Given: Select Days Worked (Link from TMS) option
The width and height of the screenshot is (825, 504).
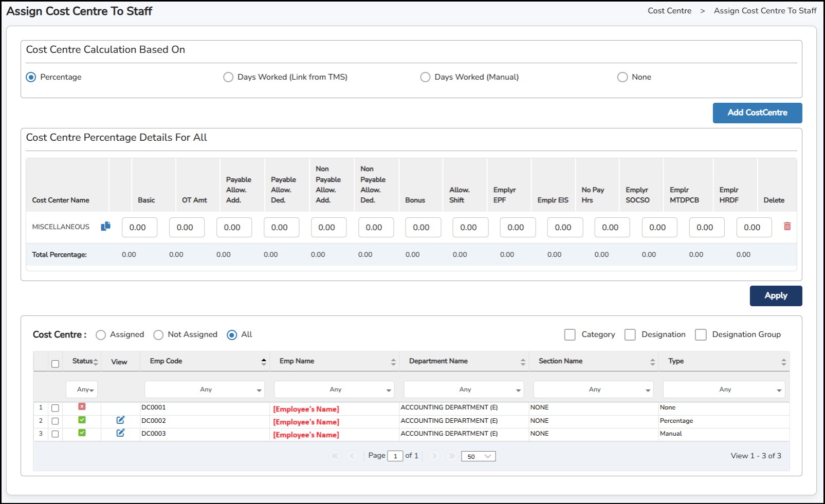Looking at the screenshot, I should coord(228,77).
